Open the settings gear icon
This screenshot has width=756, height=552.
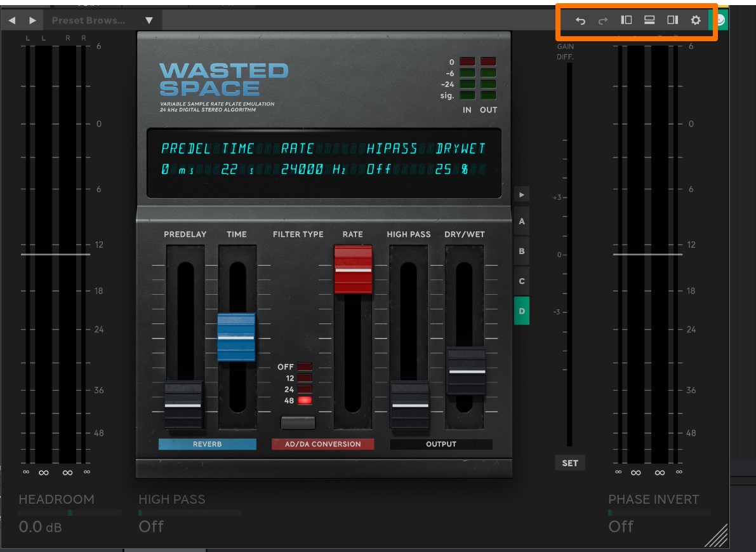click(696, 20)
